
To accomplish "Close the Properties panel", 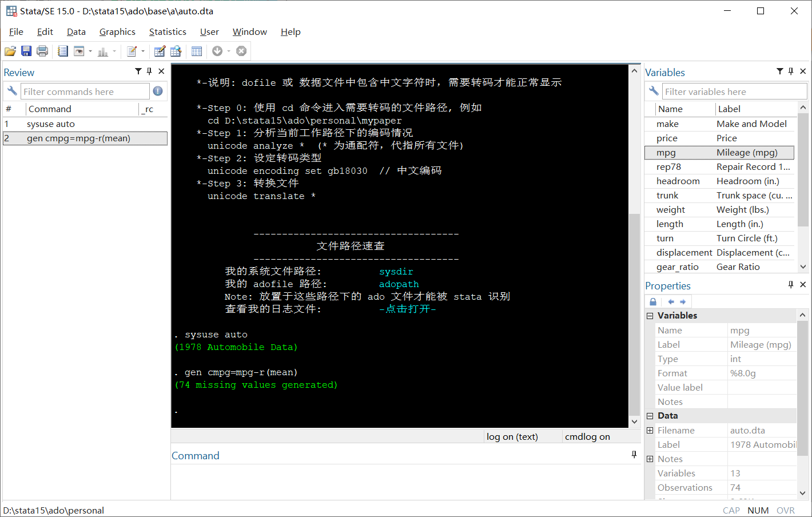I will [x=803, y=285].
